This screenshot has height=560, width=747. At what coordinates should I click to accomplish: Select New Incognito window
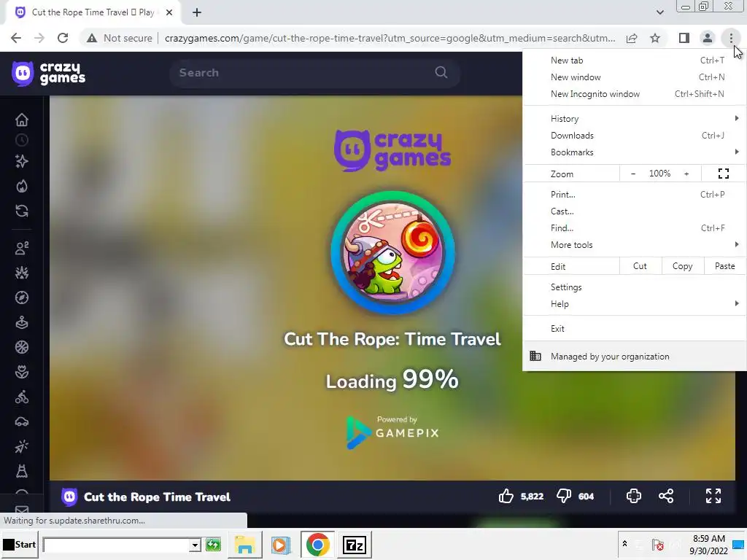coord(635,94)
